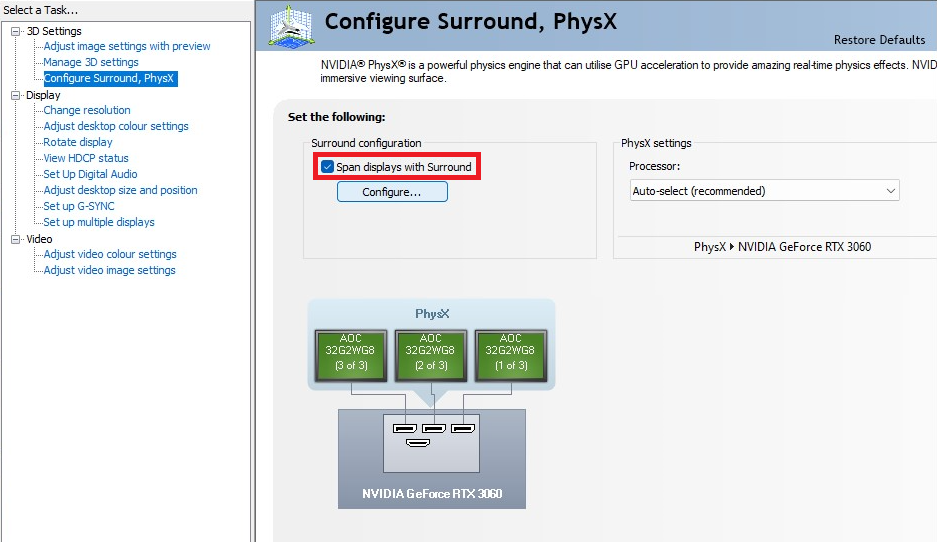Select the AOC 32G2WG8 (1 of 3) monitor
This screenshot has width=937, height=542.
tap(510, 355)
